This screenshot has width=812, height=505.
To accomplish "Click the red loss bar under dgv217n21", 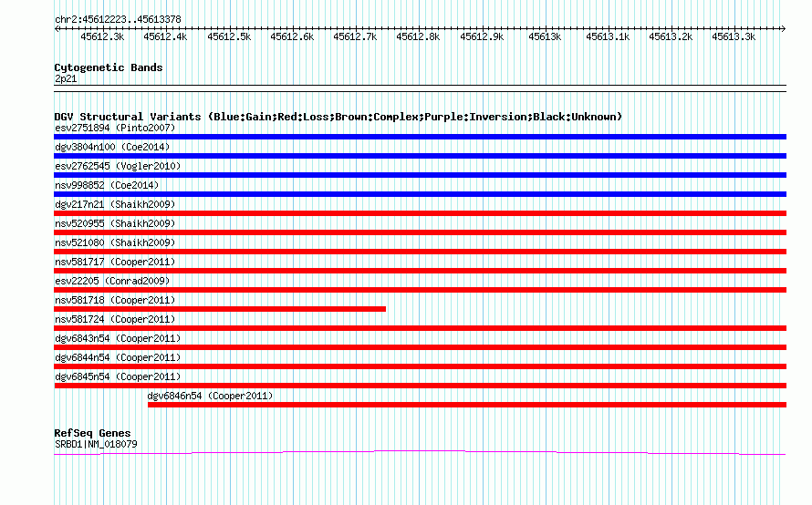I will [420, 213].
